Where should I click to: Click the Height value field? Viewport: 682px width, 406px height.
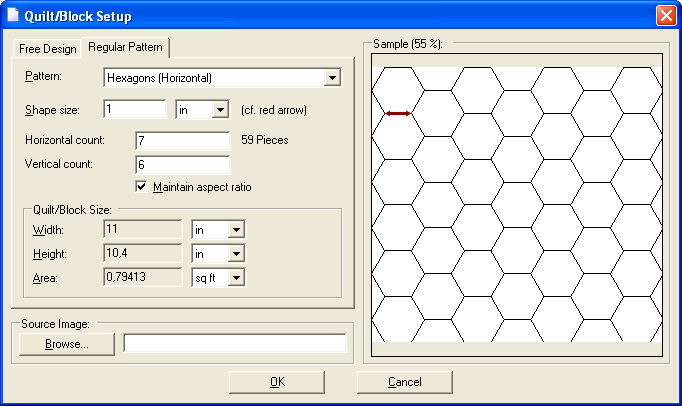pos(143,253)
